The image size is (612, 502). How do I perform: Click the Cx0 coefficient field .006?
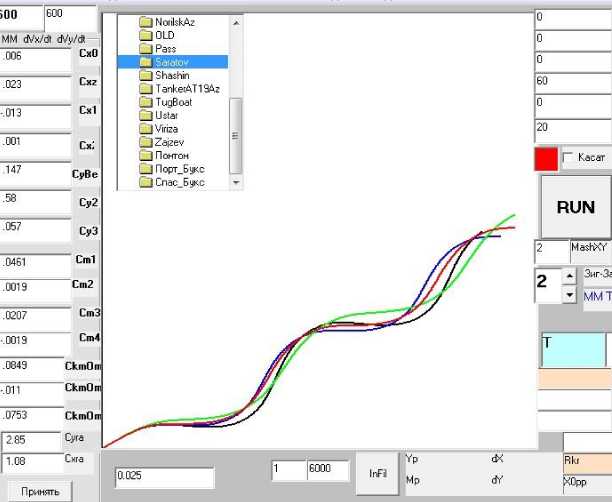[35, 60]
